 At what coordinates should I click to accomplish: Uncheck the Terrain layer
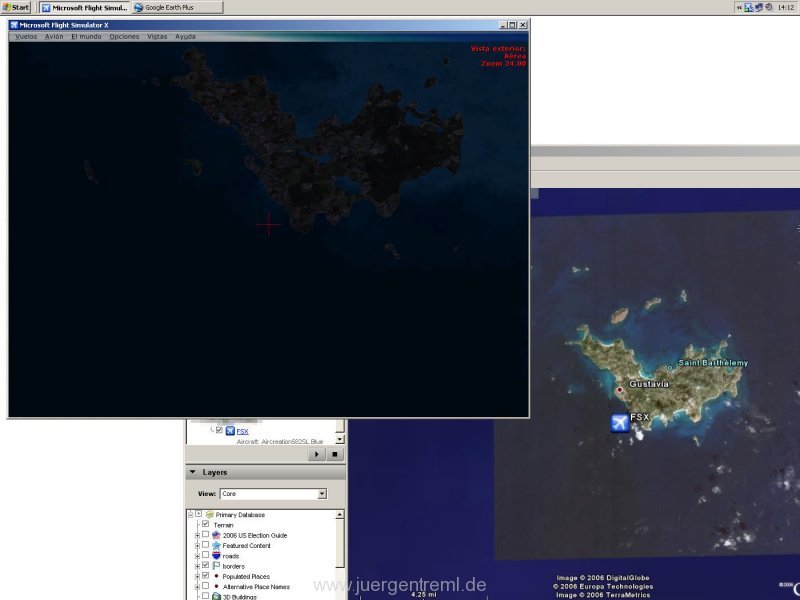[205, 524]
